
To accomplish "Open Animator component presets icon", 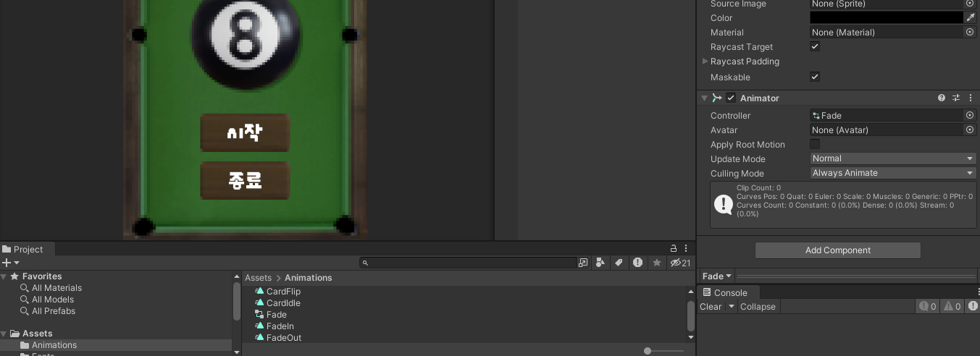I will (956, 98).
